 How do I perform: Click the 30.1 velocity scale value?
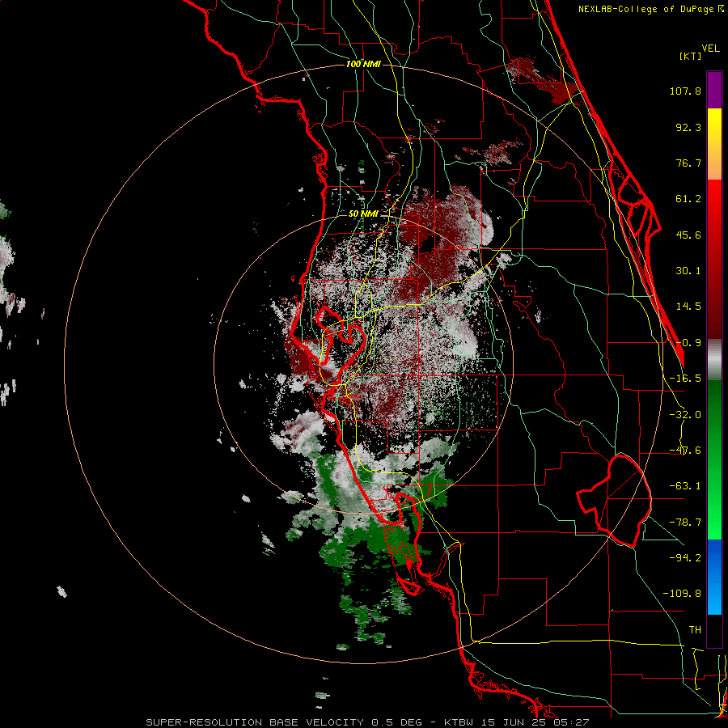pos(688,271)
